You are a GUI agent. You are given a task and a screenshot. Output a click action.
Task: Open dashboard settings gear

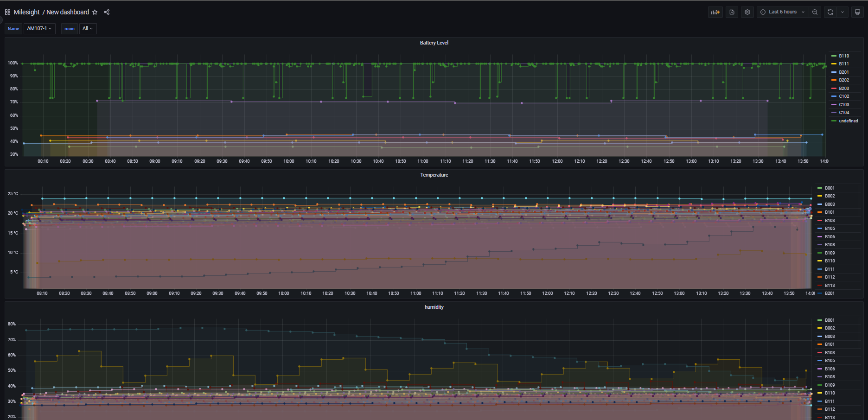[x=747, y=12]
